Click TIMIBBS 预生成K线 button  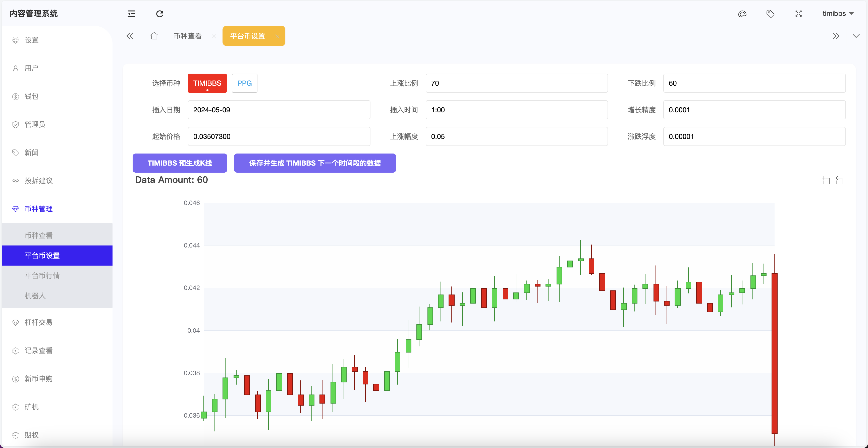(180, 163)
